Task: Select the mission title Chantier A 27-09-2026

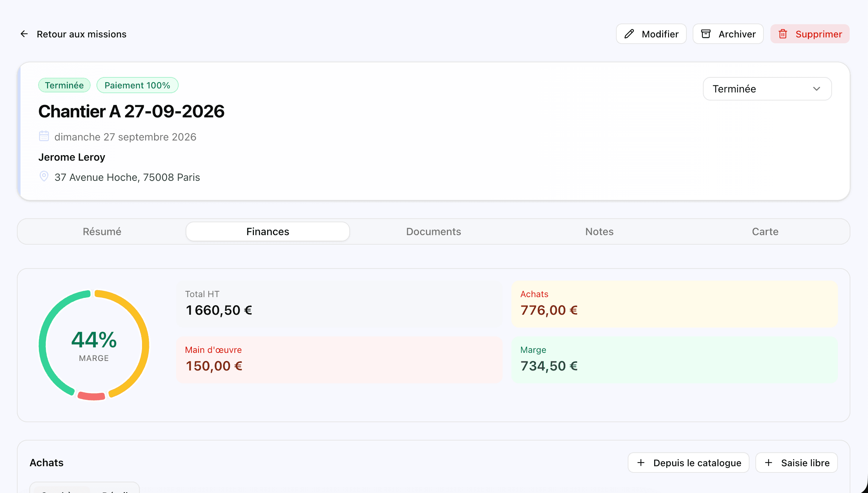Action: pos(131,111)
